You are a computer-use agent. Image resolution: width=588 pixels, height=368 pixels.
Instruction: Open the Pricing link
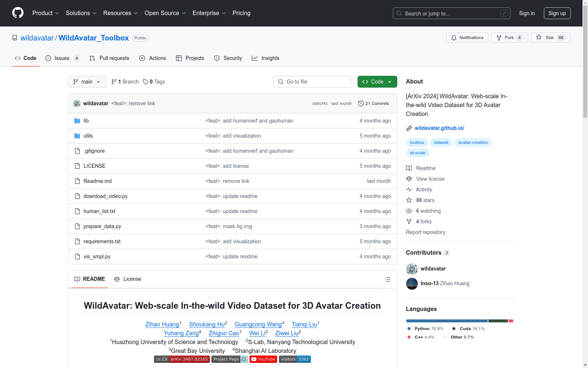point(241,13)
